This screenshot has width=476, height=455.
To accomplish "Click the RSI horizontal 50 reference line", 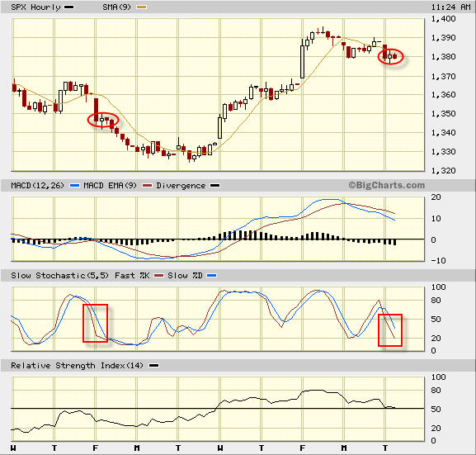I will tap(218, 408).
